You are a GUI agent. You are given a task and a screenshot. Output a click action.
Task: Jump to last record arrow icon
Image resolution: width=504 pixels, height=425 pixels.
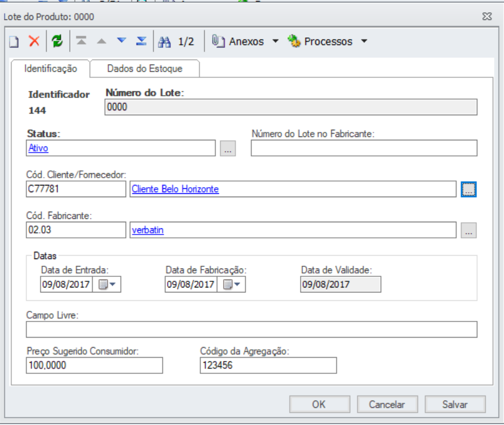coord(142,41)
